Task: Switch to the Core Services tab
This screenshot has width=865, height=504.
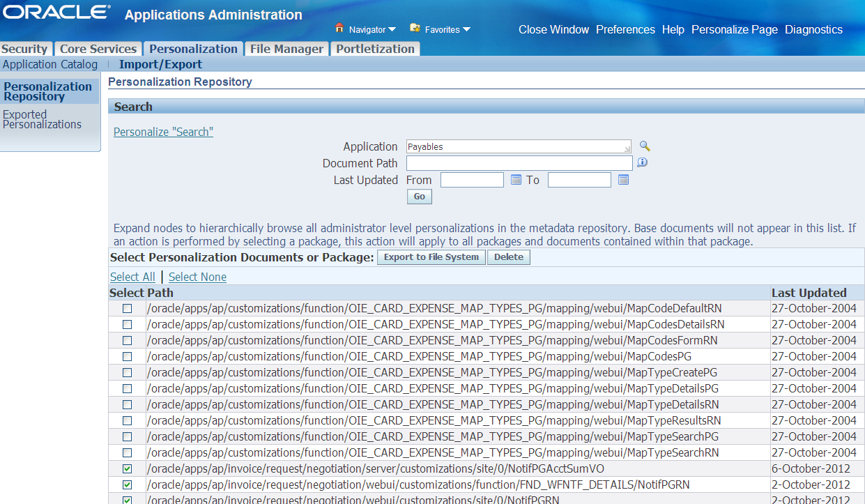Action: (x=98, y=49)
